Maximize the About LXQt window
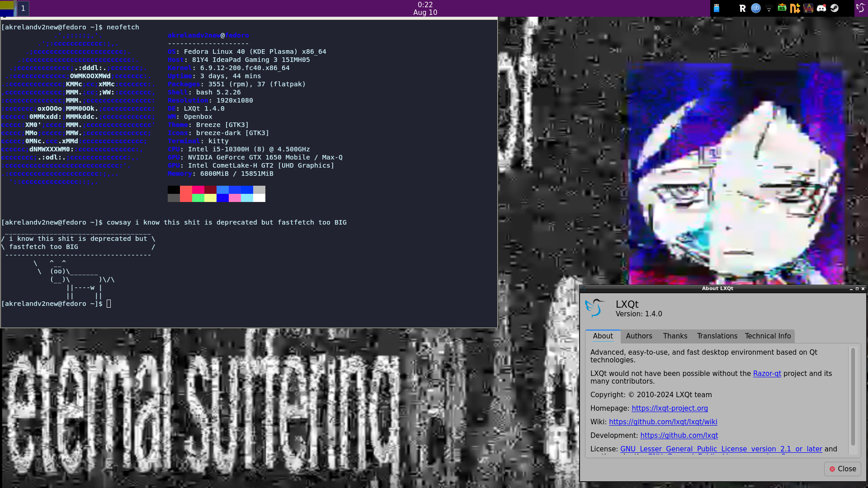 pyautogui.click(x=857, y=289)
